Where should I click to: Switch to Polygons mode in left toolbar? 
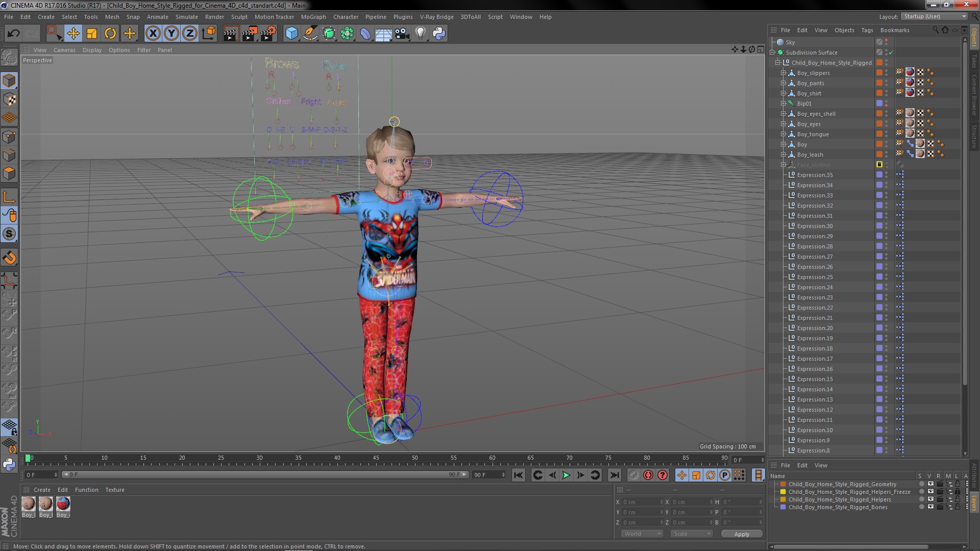(9, 174)
